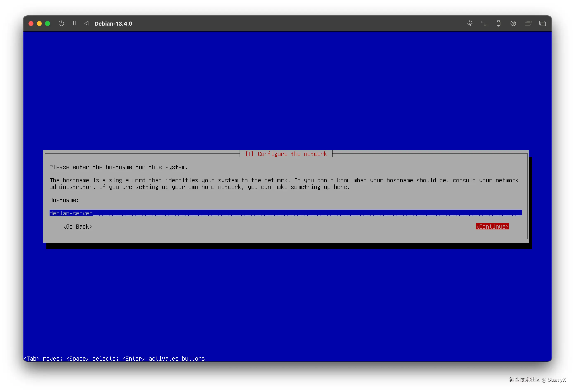Click the Debian-13.4.0 window title

pos(113,24)
